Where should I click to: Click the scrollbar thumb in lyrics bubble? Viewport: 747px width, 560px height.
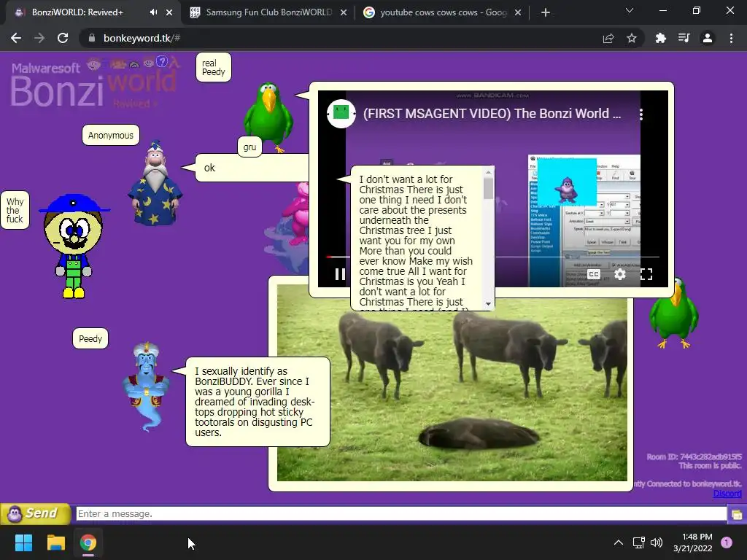click(x=488, y=188)
